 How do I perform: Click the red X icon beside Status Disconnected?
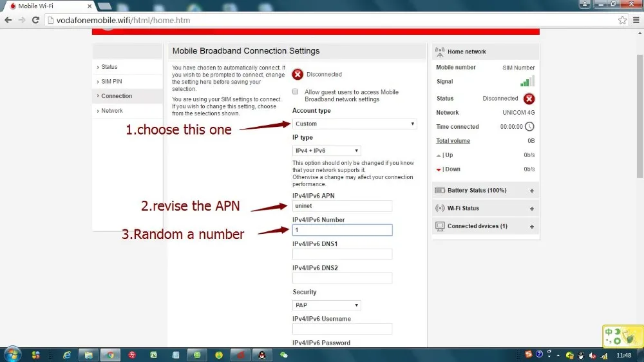(x=529, y=99)
